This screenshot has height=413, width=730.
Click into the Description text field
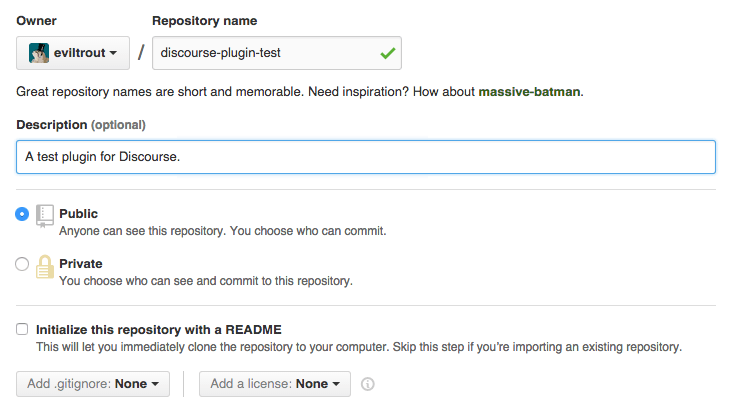pos(366,157)
